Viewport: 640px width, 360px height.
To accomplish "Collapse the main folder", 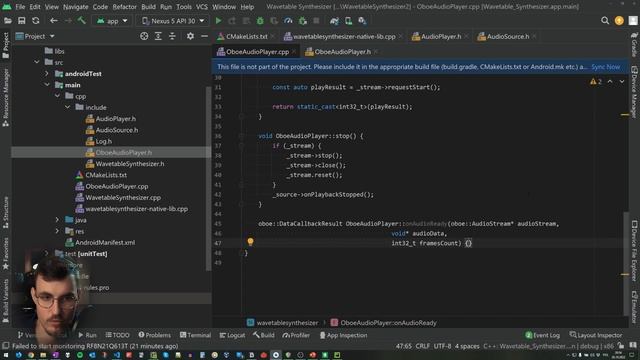I will (47, 85).
